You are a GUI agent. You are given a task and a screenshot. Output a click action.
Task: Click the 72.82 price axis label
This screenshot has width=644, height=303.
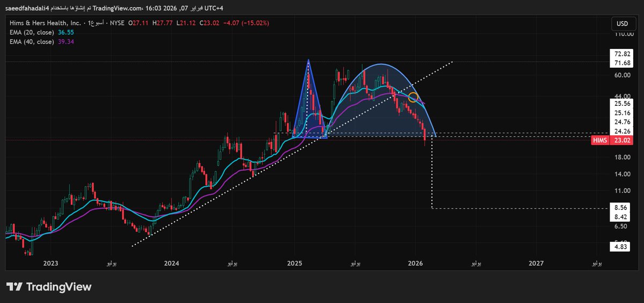(x=622, y=54)
